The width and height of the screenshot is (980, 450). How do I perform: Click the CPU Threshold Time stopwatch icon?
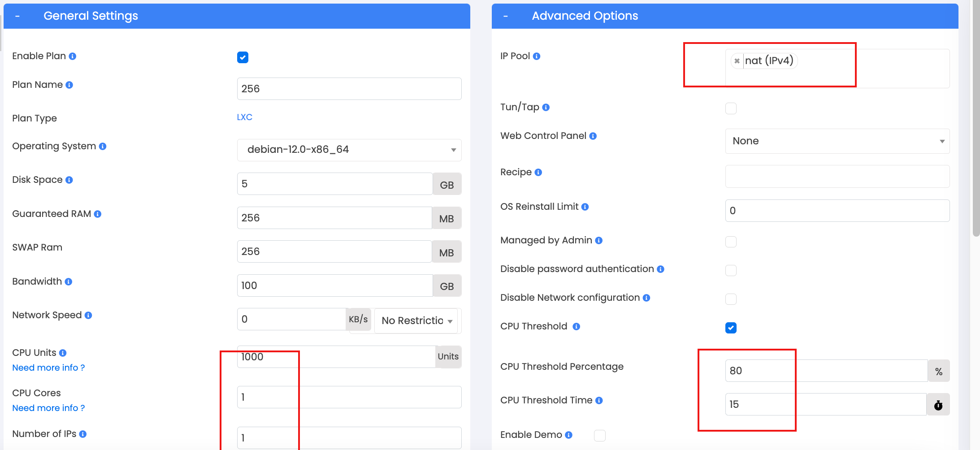click(938, 405)
